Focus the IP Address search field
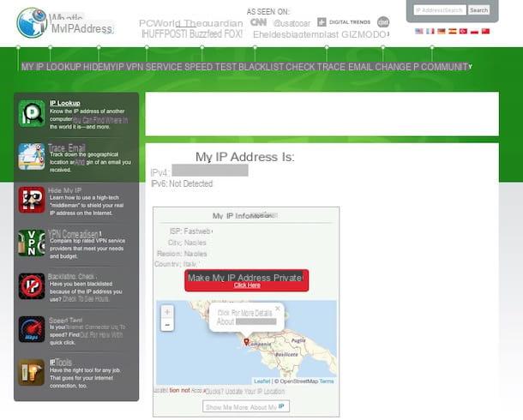Viewport: 523px width, 420px height. tap(440, 10)
